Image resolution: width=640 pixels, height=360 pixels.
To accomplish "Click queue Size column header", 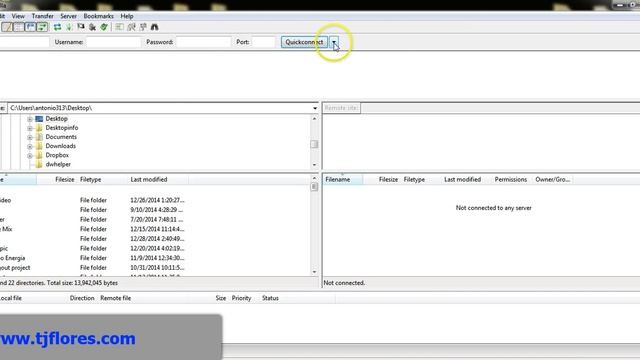I will point(221,298).
